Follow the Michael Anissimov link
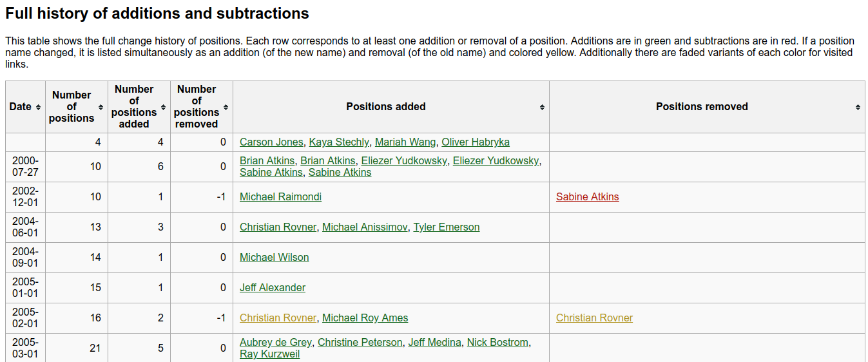 click(365, 227)
